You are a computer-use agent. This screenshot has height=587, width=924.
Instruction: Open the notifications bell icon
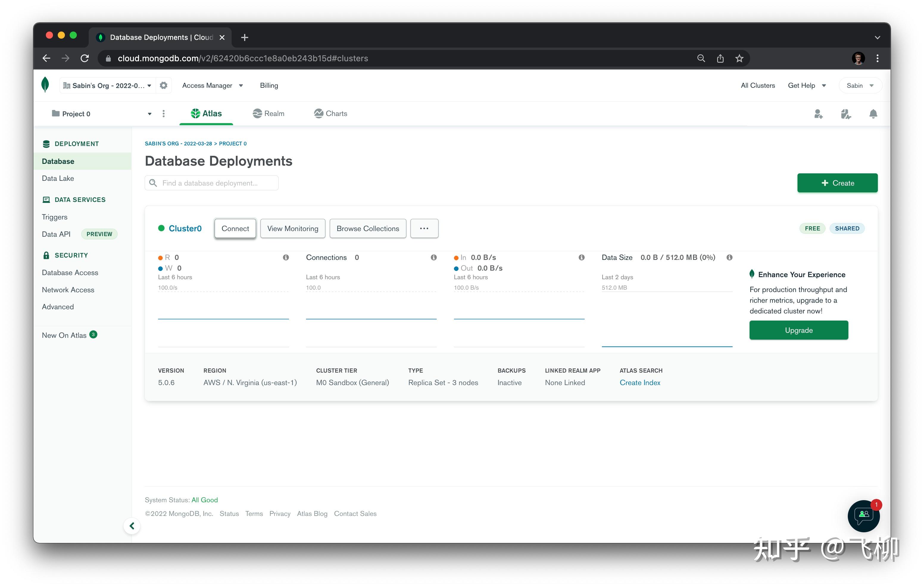tap(873, 114)
